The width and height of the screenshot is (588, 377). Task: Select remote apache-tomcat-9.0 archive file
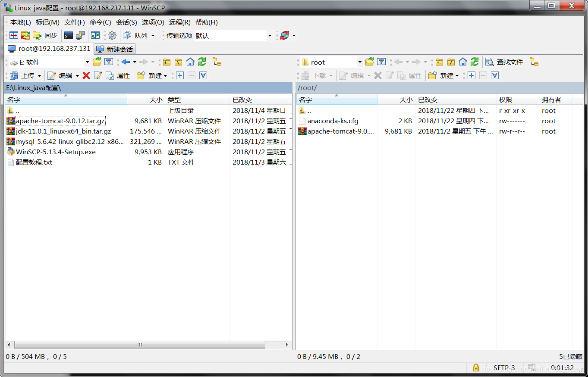[x=341, y=131]
